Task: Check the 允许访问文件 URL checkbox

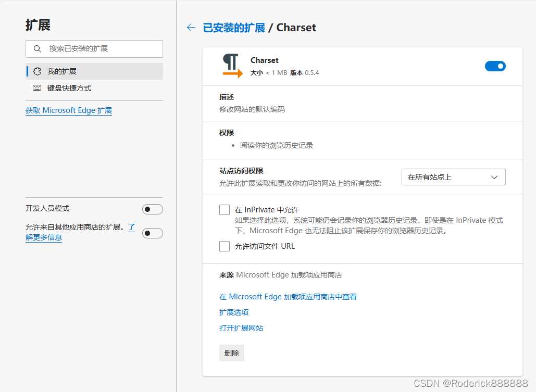Action: [224, 246]
